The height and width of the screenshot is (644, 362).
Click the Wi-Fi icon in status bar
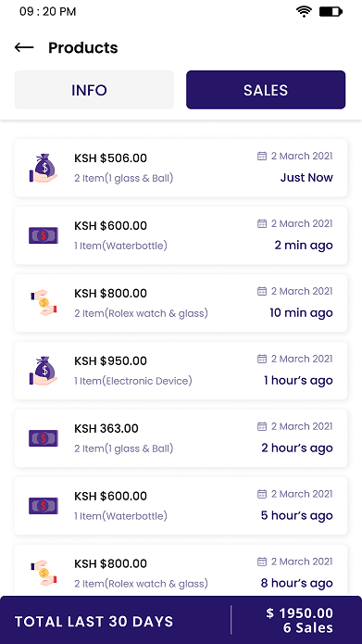coord(304,11)
